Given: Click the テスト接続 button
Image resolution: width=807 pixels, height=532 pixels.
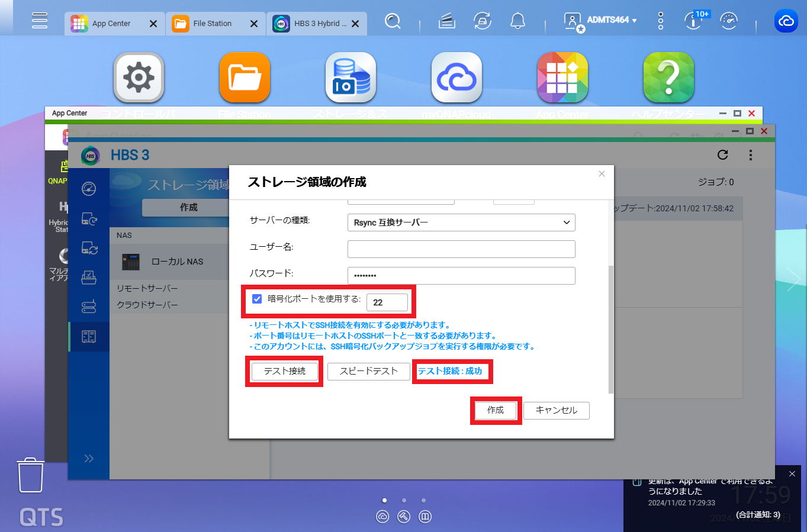Looking at the screenshot, I should tap(285, 372).
